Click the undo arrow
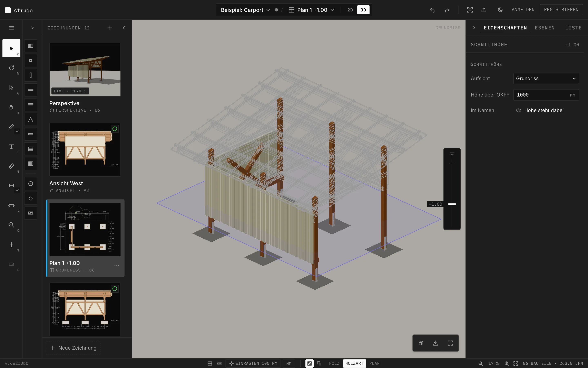588x368 pixels. [432, 10]
